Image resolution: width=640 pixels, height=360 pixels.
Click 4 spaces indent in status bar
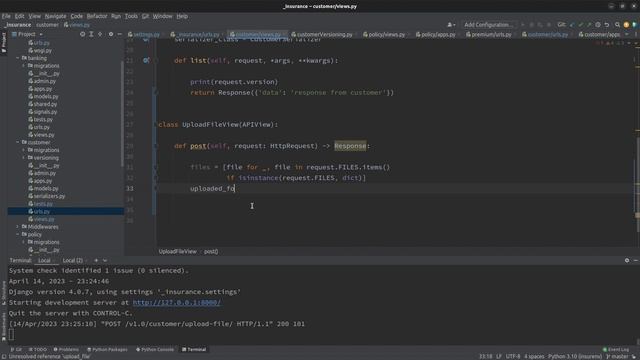[534, 357]
